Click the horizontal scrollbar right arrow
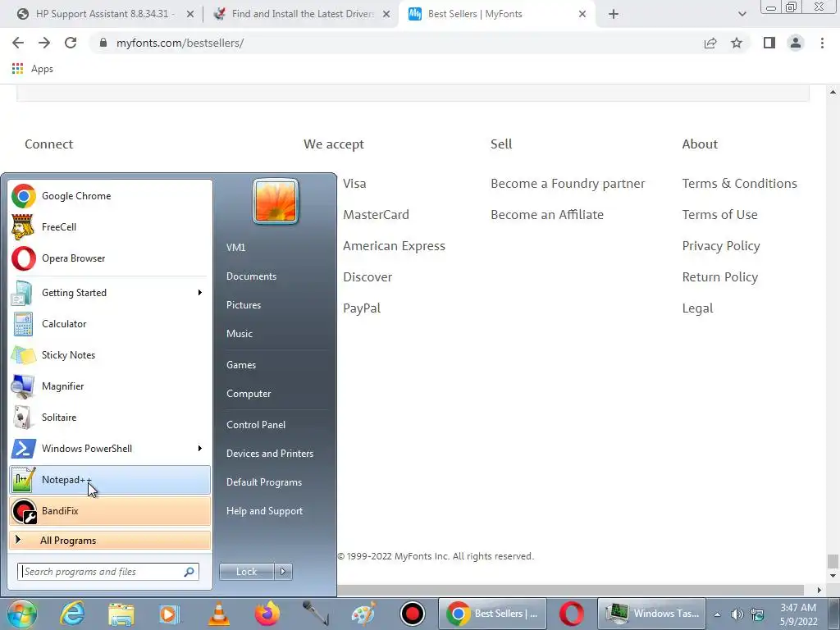The height and width of the screenshot is (630, 840). (819, 591)
